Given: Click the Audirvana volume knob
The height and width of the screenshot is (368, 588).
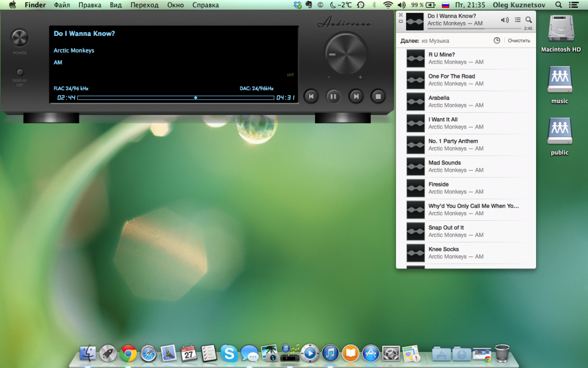Looking at the screenshot, I should pos(345,53).
